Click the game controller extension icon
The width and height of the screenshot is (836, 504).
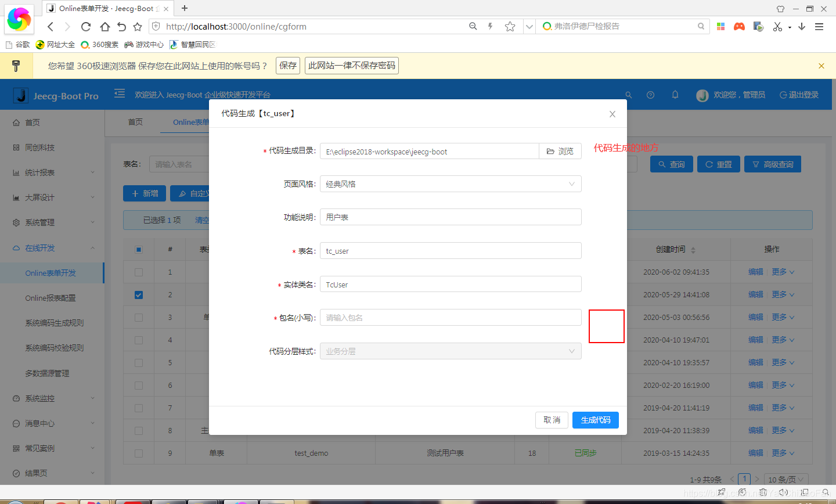point(739,26)
